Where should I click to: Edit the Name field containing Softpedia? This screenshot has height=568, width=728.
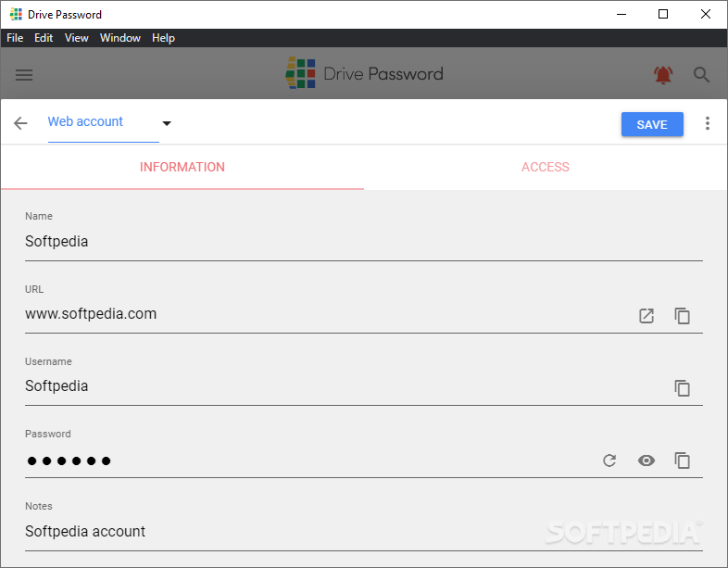(x=363, y=242)
